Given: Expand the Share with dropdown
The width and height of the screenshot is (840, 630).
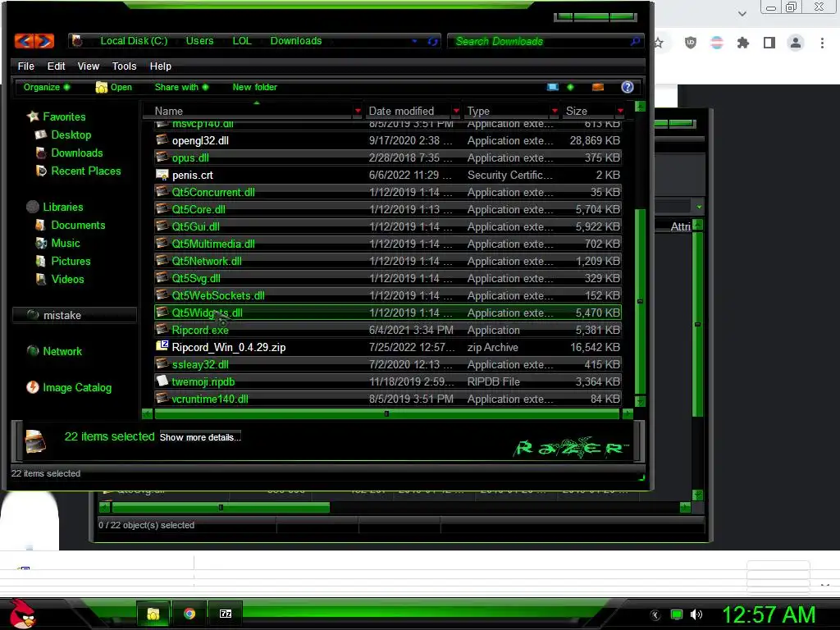Looking at the screenshot, I should pos(181,87).
